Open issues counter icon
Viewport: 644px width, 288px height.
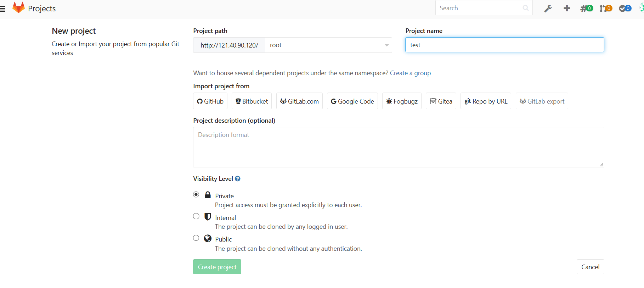click(x=586, y=8)
